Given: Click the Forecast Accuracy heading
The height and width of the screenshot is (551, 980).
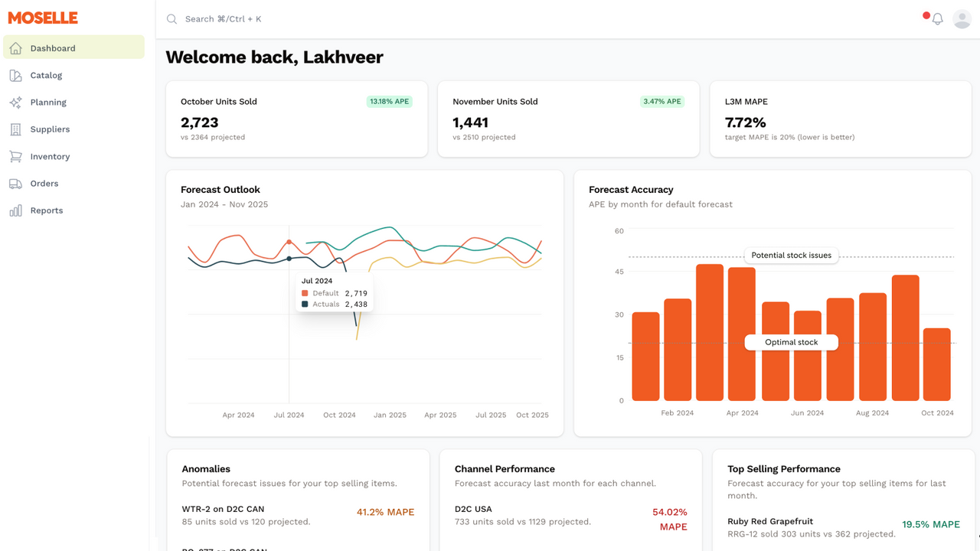Looking at the screenshot, I should click(631, 190).
